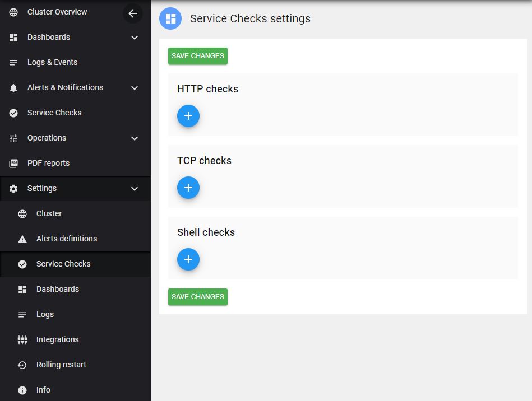Click the Alerts & Notifications bell icon
The image size is (532, 401).
point(13,88)
